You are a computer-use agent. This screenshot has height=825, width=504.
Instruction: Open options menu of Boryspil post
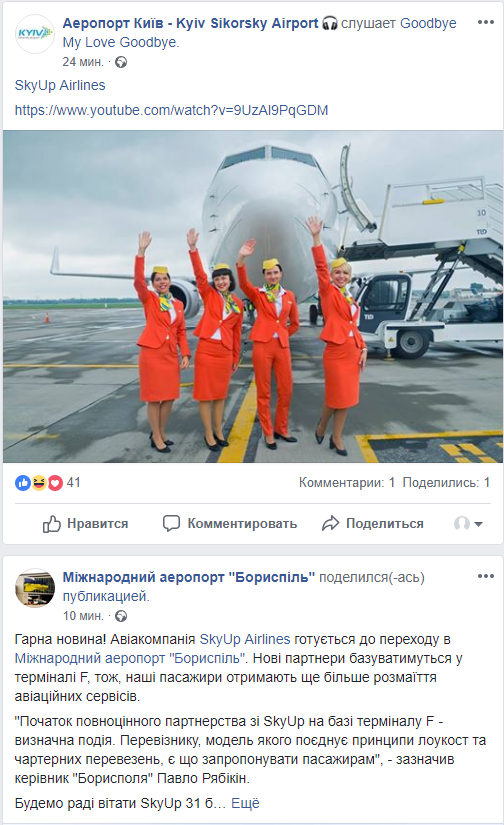tap(485, 577)
